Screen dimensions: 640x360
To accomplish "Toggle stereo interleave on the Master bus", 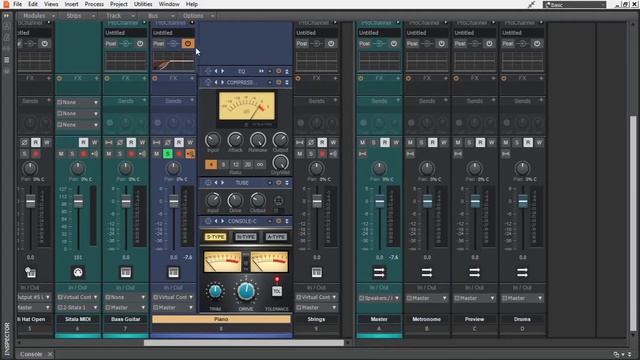I will point(362,154).
